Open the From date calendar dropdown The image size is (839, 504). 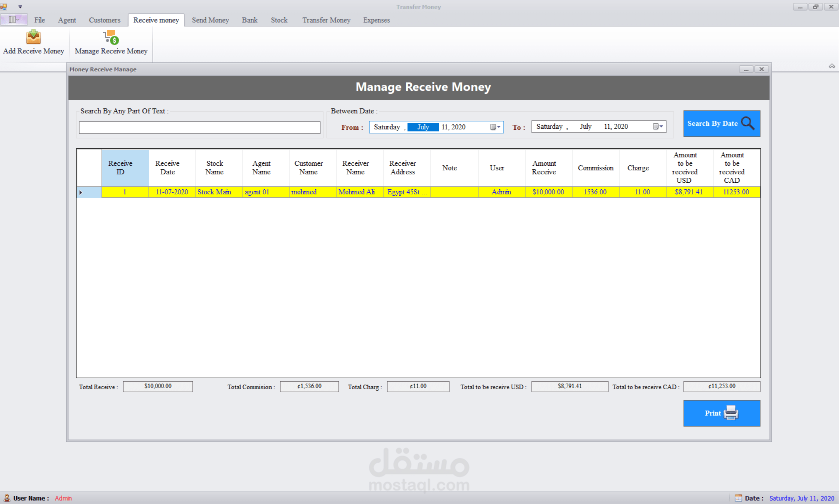click(495, 127)
